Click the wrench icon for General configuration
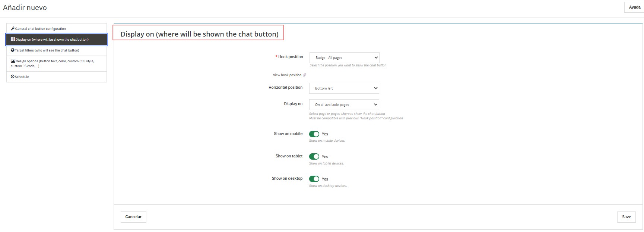This screenshot has width=644, height=232. click(x=13, y=28)
